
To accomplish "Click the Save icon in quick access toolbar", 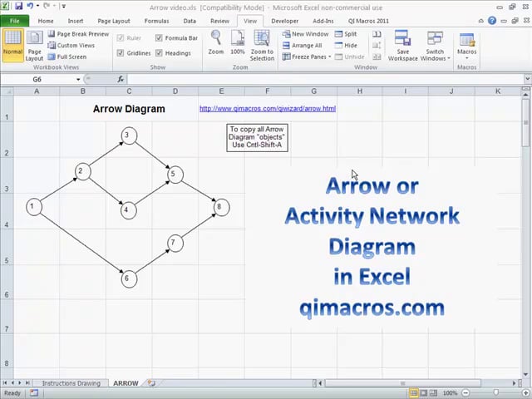I will pos(18,6).
